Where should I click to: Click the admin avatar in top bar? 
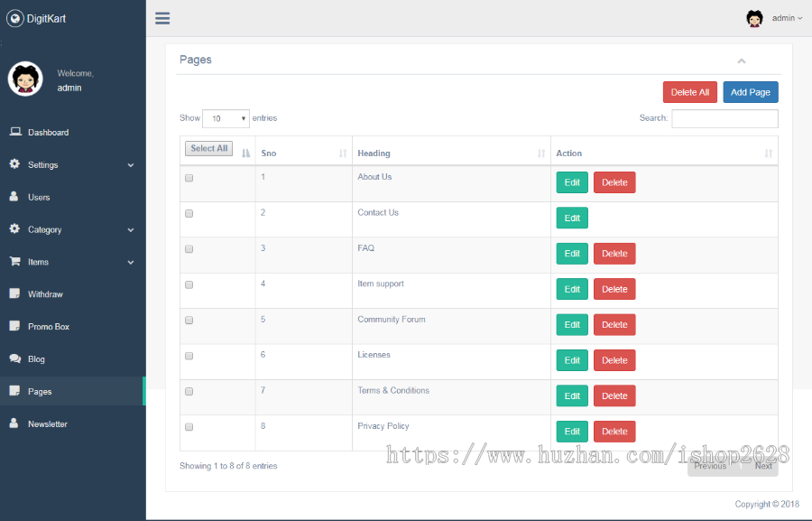(x=754, y=19)
